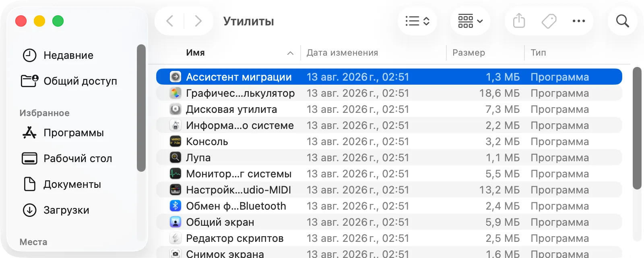Select the Снимок экрана file name

pyautogui.click(x=225, y=254)
